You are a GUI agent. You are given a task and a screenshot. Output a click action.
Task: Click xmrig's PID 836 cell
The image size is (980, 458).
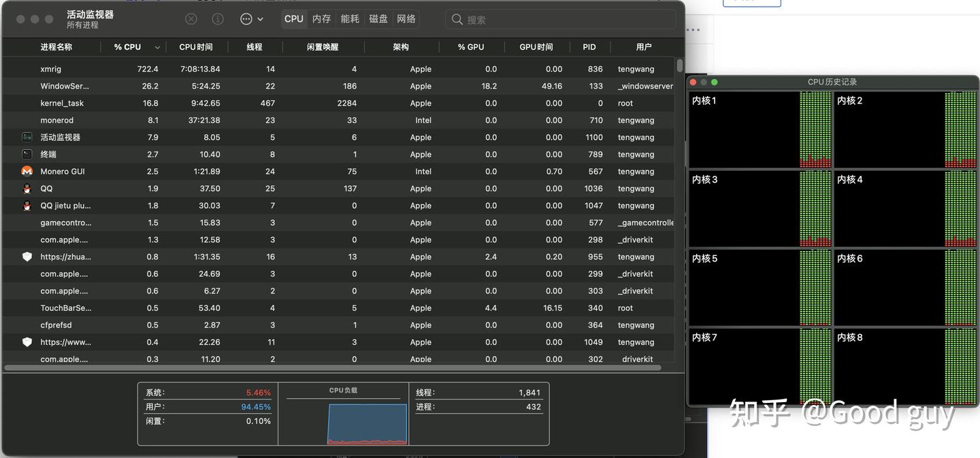click(x=595, y=69)
